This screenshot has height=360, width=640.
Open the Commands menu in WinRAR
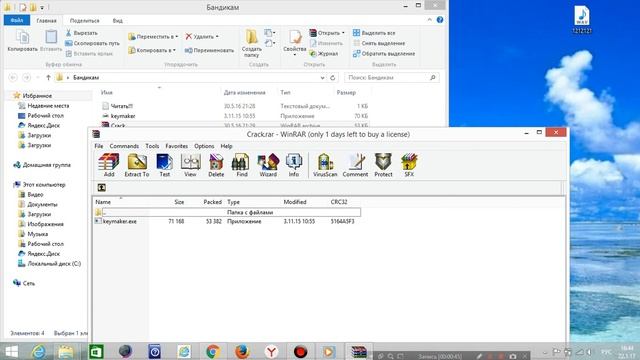[x=124, y=146]
